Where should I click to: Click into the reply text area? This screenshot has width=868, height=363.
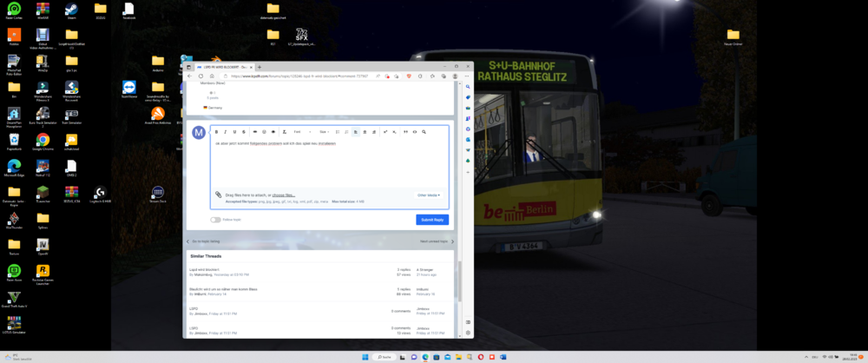[329, 163]
